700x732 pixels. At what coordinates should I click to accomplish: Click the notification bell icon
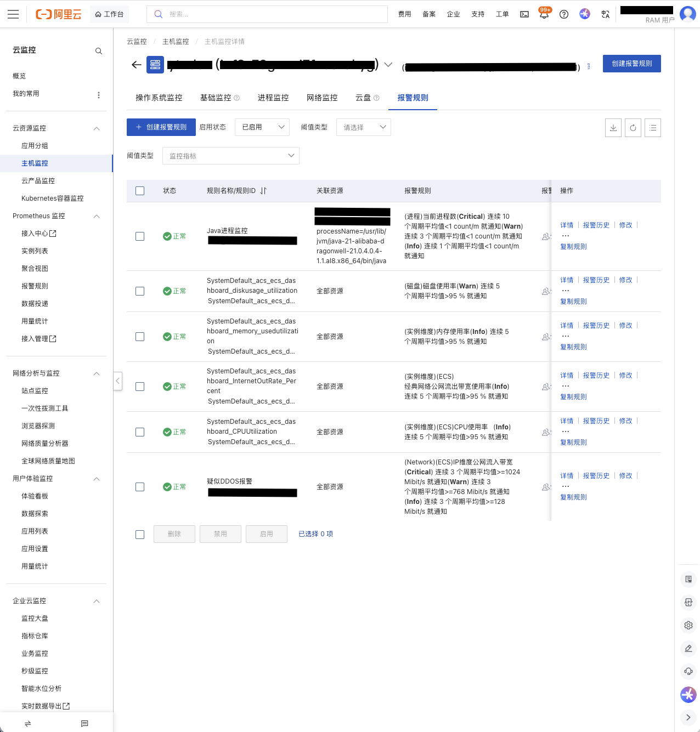(x=544, y=14)
